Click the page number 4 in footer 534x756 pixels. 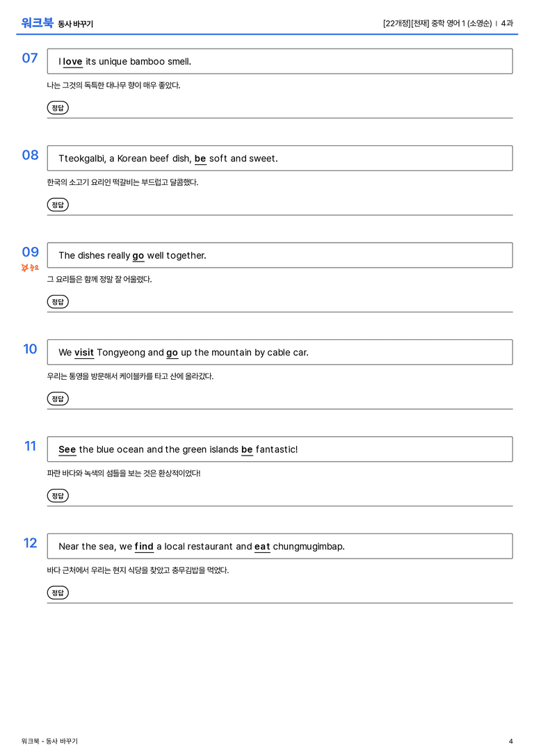(511, 741)
